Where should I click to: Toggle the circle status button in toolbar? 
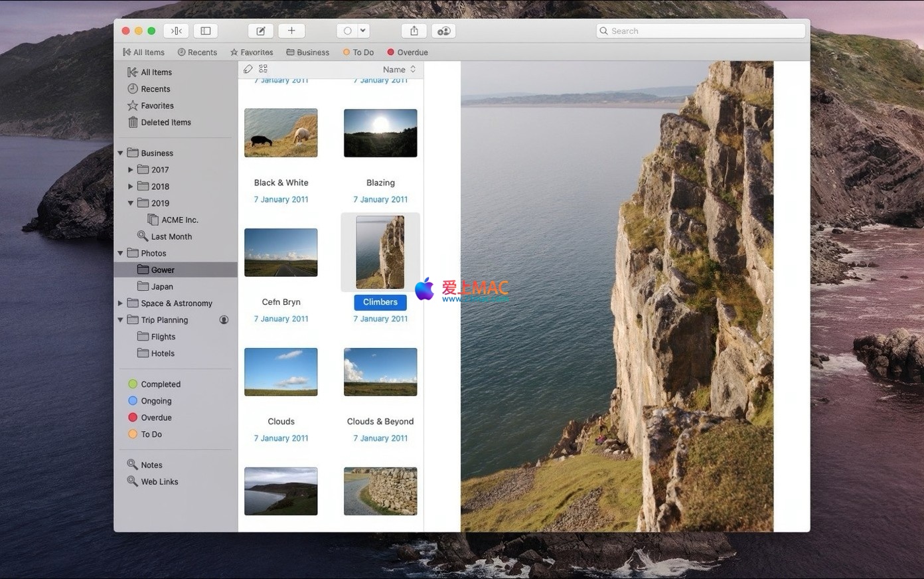point(347,31)
